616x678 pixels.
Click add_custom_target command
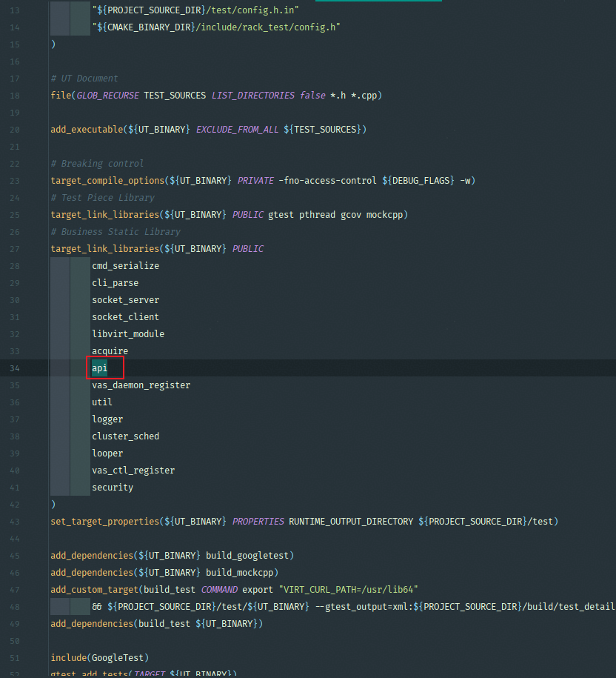pyautogui.click(x=95, y=590)
